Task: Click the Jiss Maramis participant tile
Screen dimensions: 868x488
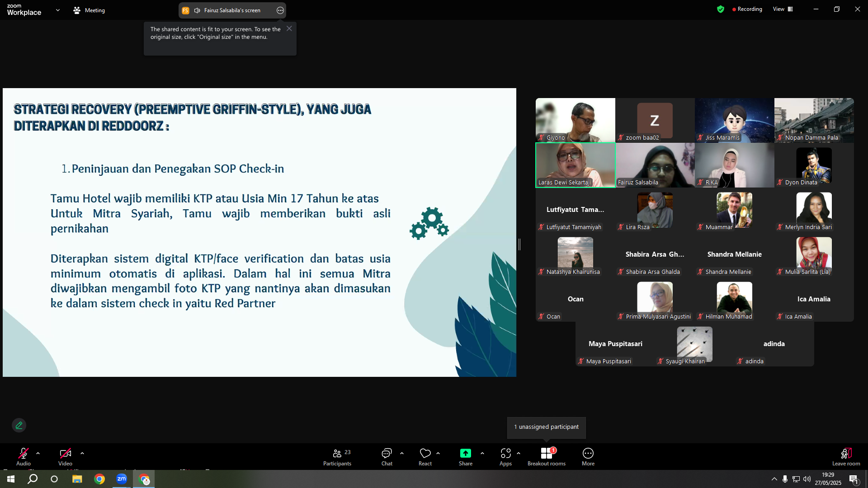Action: point(735,120)
